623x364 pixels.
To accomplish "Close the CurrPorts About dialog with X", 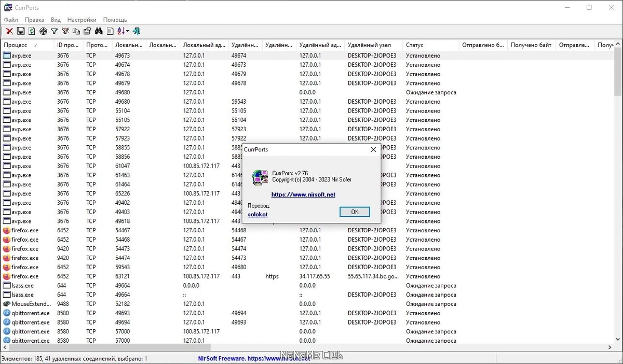I will click(x=373, y=149).
